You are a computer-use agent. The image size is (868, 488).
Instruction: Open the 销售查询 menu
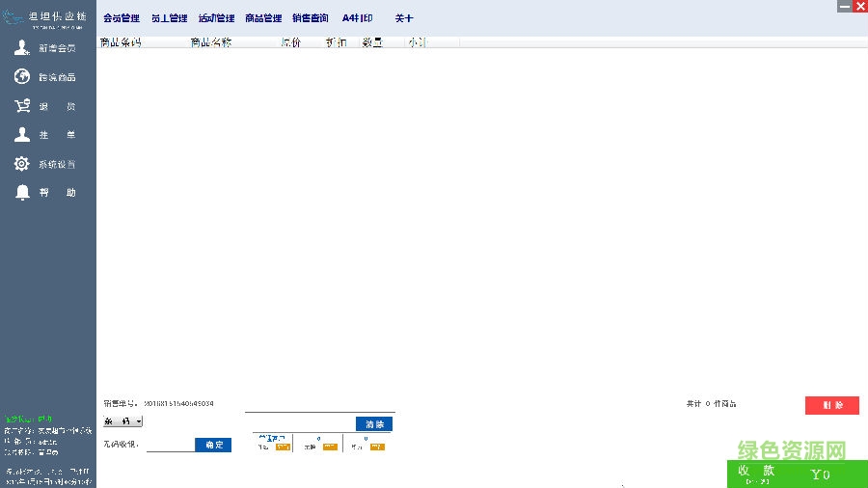[310, 18]
